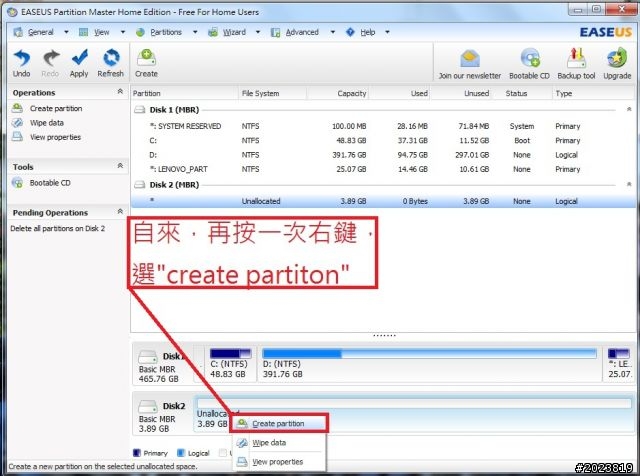Click the Upgrade toolbar icon

coord(617,59)
